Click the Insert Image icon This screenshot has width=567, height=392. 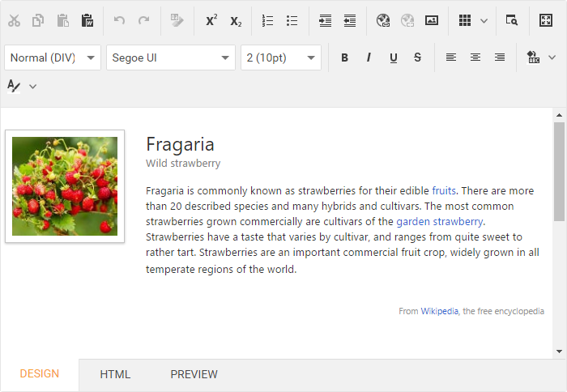point(432,21)
